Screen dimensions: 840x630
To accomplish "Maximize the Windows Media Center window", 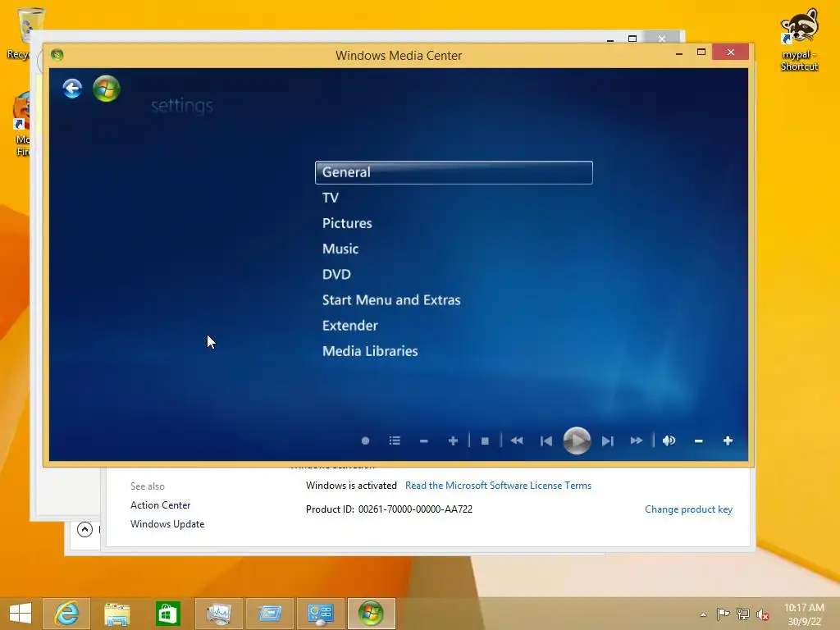I will pos(701,52).
